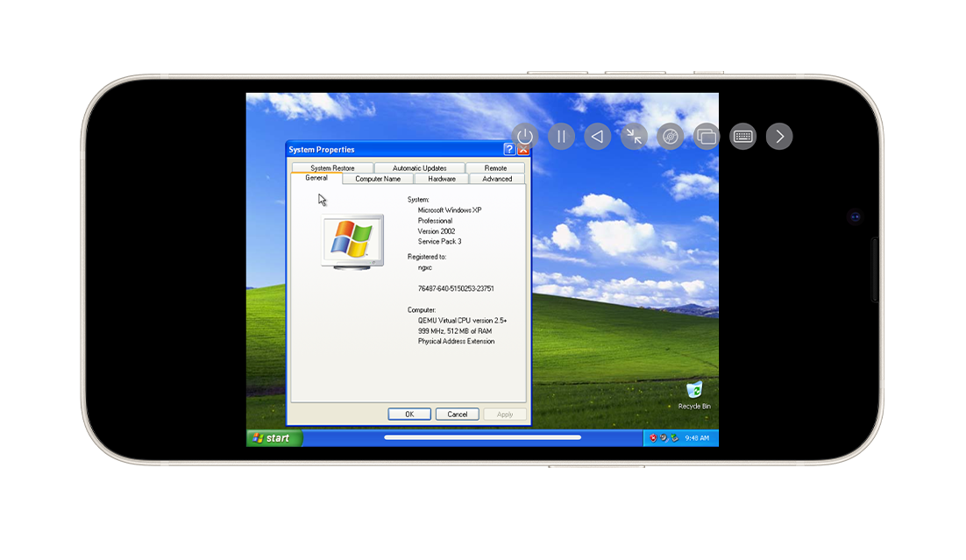966x560 pixels.
Task: Click the 'Physical Address Extension' text
Action: click(x=456, y=341)
